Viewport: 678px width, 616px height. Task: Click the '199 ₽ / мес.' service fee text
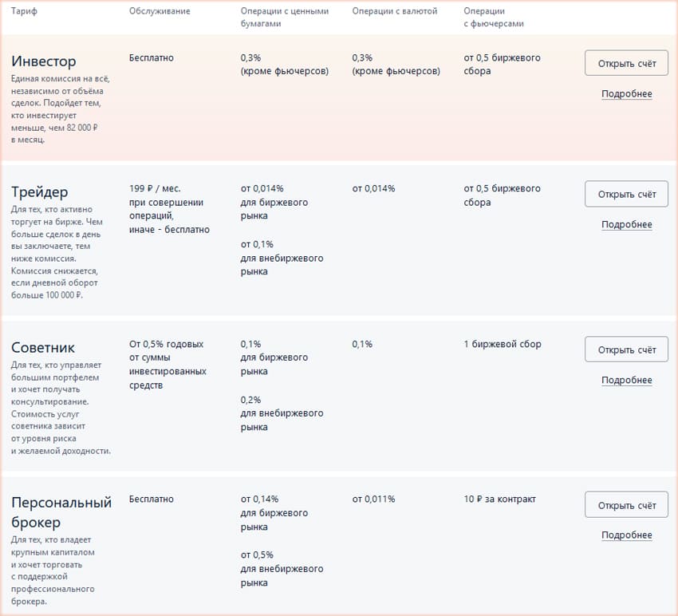click(x=155, y=188)
